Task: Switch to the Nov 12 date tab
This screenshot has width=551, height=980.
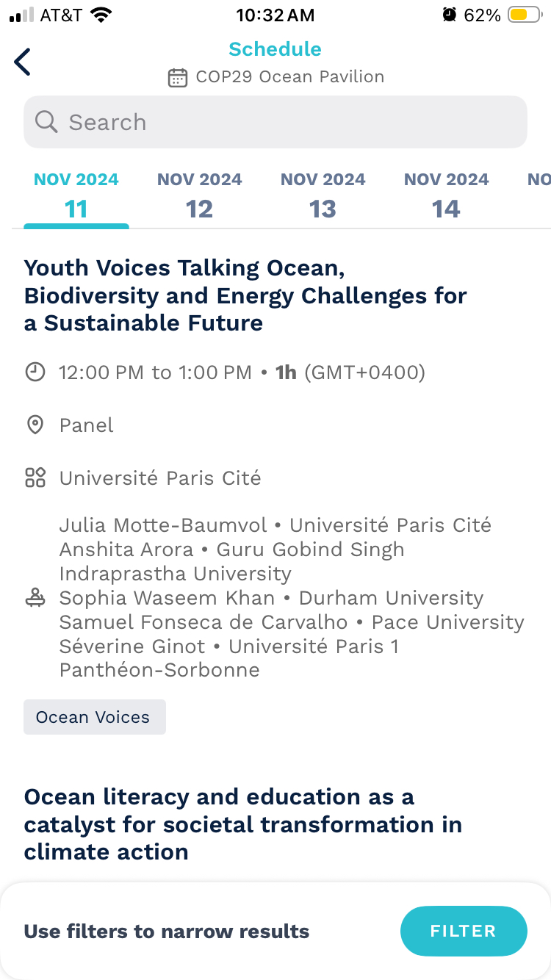Action: [x=200, y=197]
